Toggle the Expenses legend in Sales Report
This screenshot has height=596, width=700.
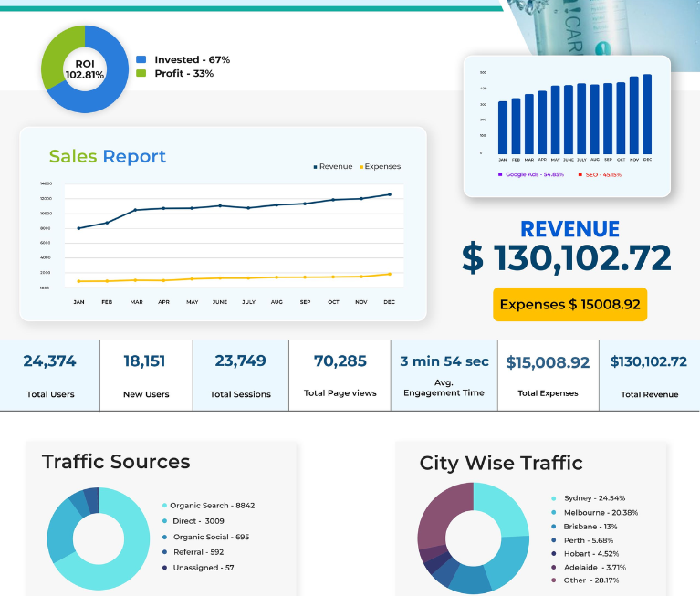[x=380, y=166]
